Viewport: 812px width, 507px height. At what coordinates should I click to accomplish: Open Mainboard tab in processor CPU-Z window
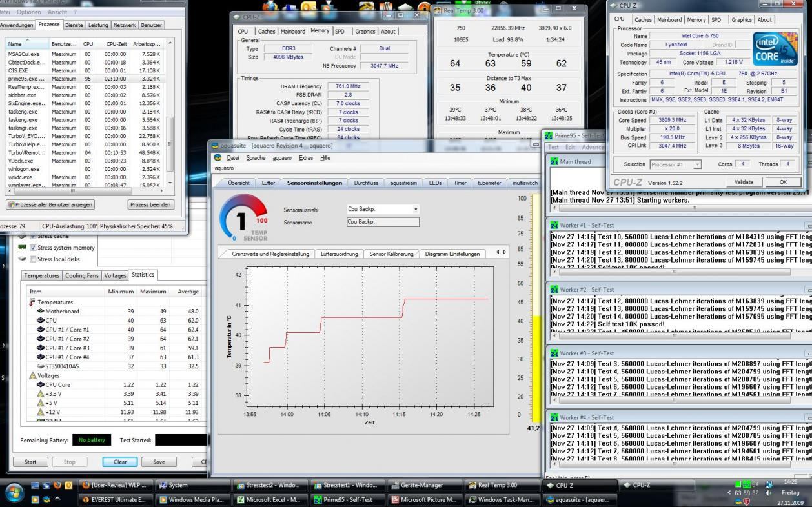pos(669,20)
